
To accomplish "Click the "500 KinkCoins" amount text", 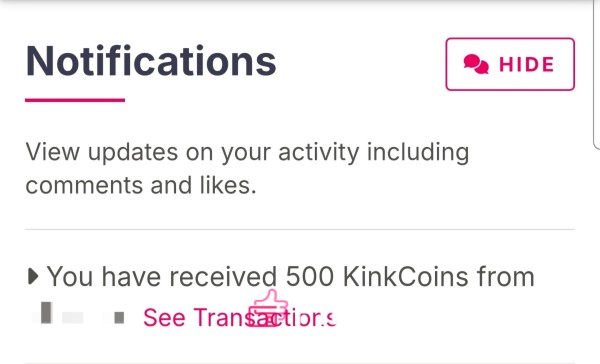I will point(377,276).
